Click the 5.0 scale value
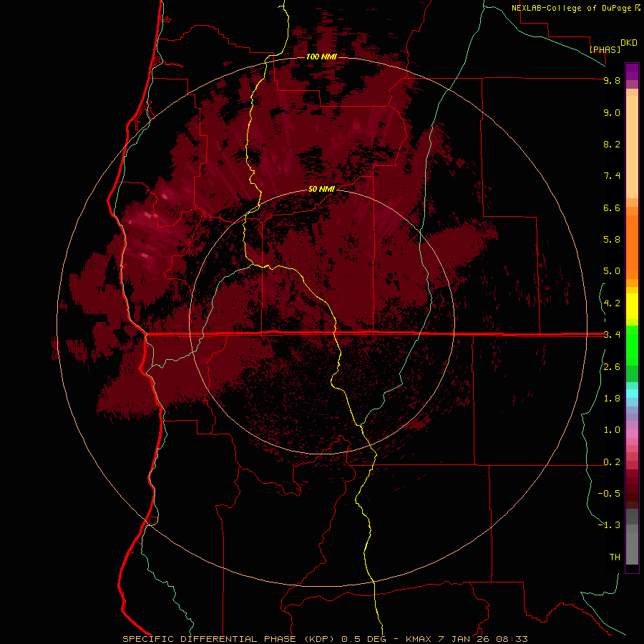Screen dimensions: 644x644 click(x=612, y=271)
